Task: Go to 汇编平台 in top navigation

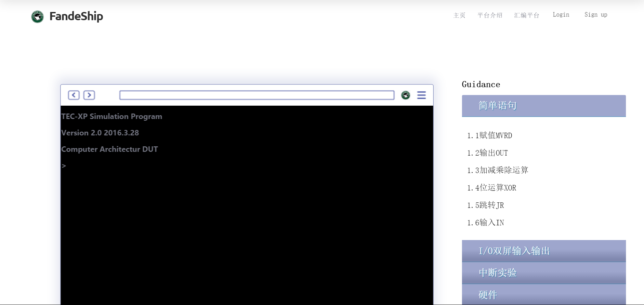Action: point(526,15)
